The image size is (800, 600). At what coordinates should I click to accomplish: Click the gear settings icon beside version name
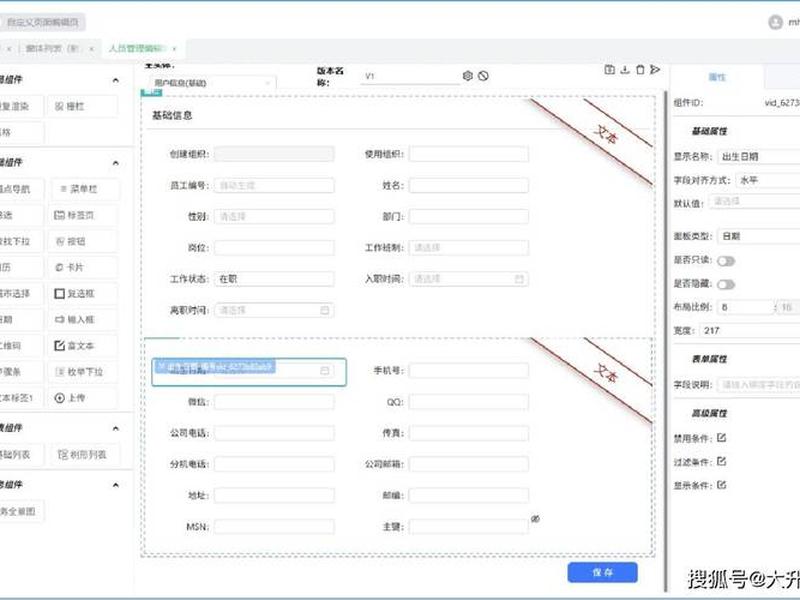pos(467,76)
